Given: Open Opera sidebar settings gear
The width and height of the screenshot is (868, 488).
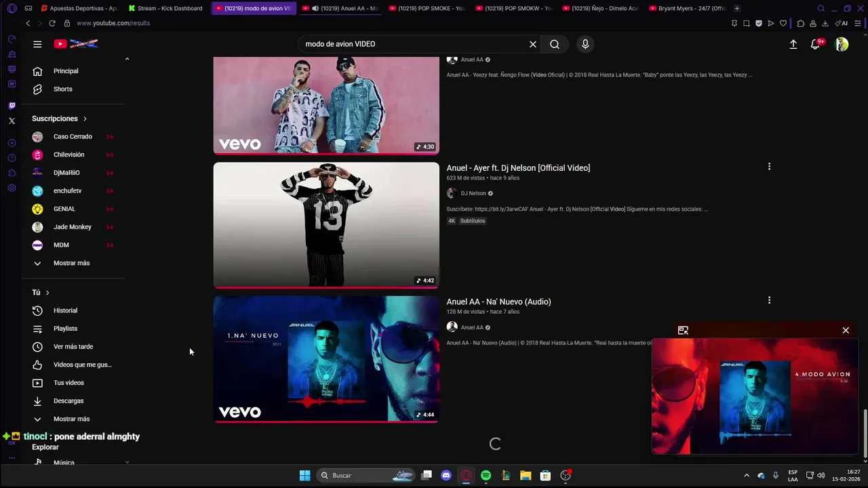Looking at the screenshot, I should (x=12, y=188).
